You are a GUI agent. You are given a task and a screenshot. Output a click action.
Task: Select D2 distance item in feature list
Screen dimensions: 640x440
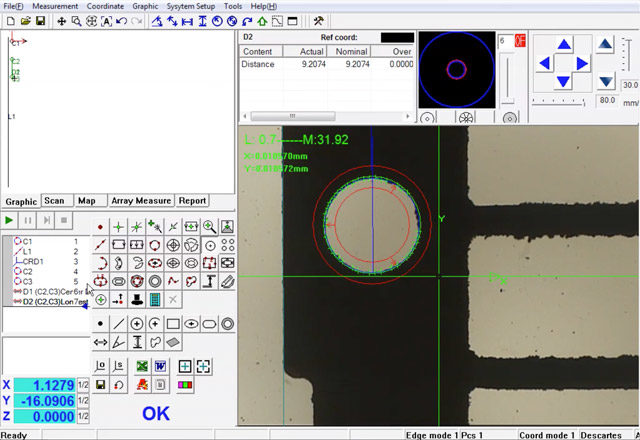[40, 301]
